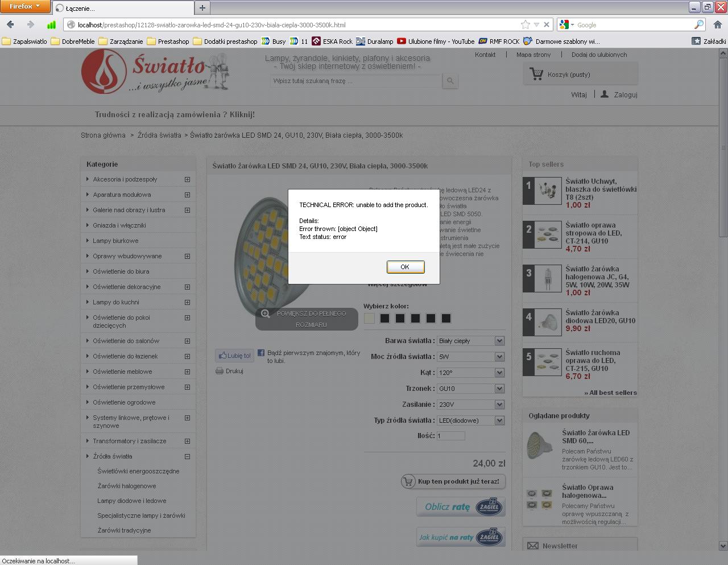The width and height of the screenshot is (728, 565).
Task: Click the shop search magnifier button
Action: pos(450,81)
